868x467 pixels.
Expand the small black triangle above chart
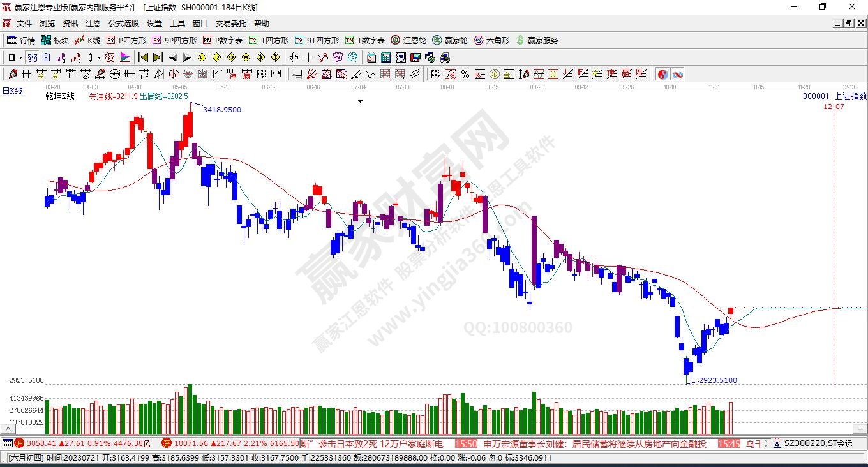pyautogui.click(x=360, y=101)
